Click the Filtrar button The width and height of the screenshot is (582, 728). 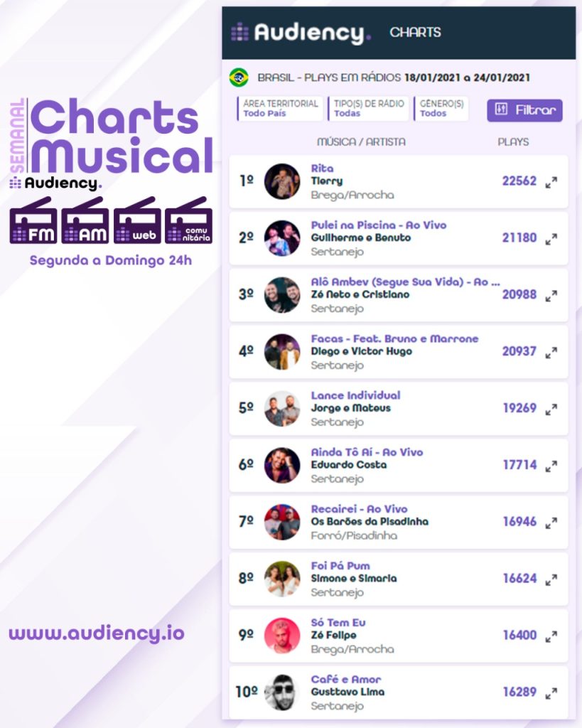524,110
